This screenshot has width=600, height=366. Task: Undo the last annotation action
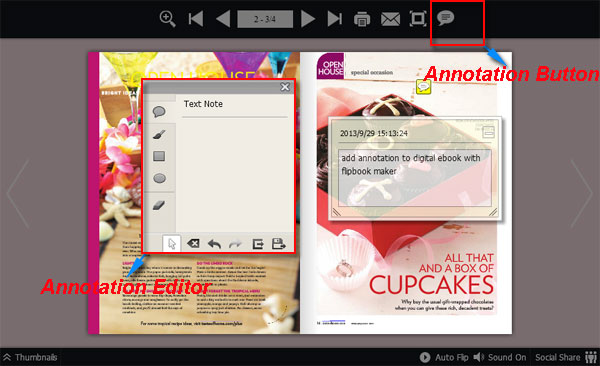pos(214,243)
